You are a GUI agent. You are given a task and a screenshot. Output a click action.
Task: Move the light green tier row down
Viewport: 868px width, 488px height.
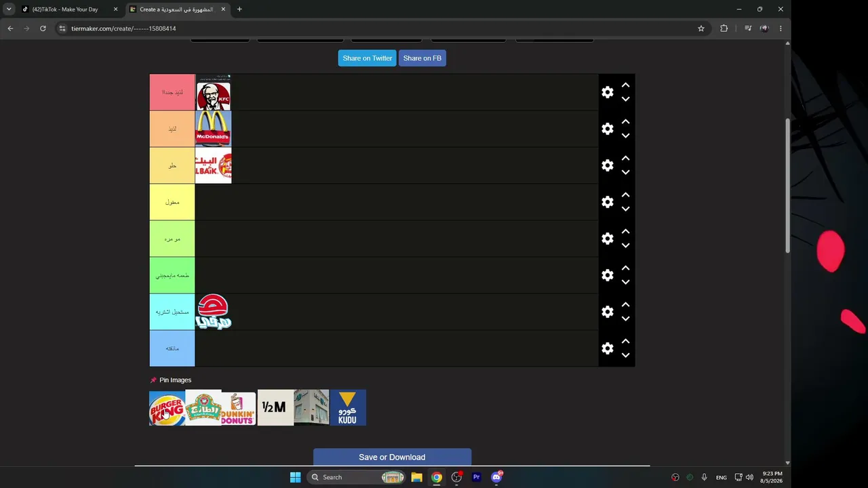(626, 245)
